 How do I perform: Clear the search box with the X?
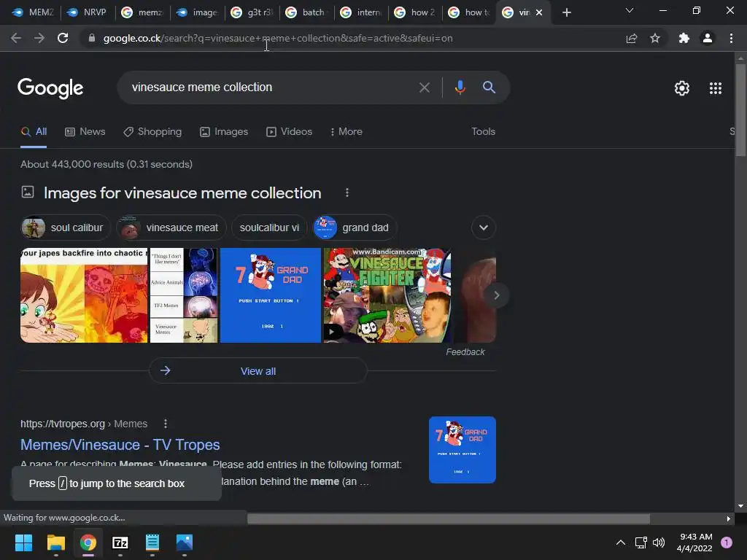click(424, 87)
